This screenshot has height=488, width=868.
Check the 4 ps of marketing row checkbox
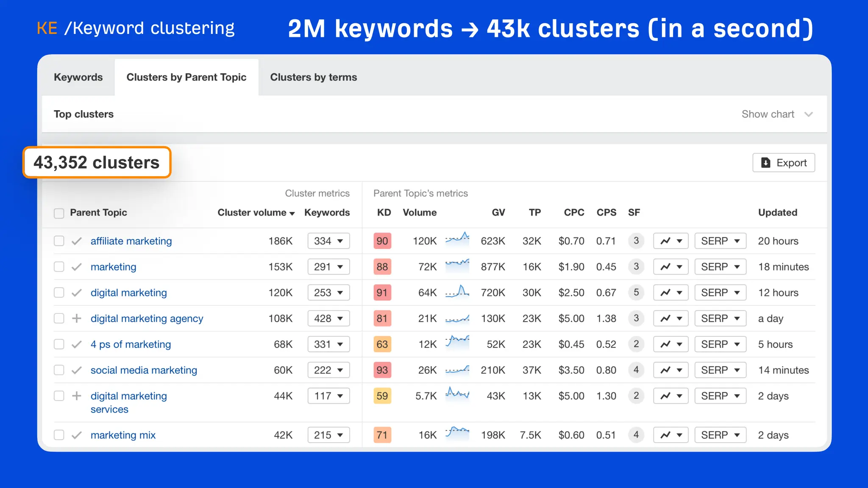tap(59, 344)
